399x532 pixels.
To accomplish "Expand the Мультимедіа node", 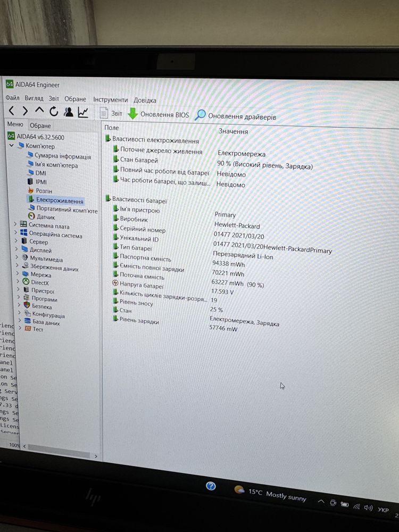I will tap(17, 257).
